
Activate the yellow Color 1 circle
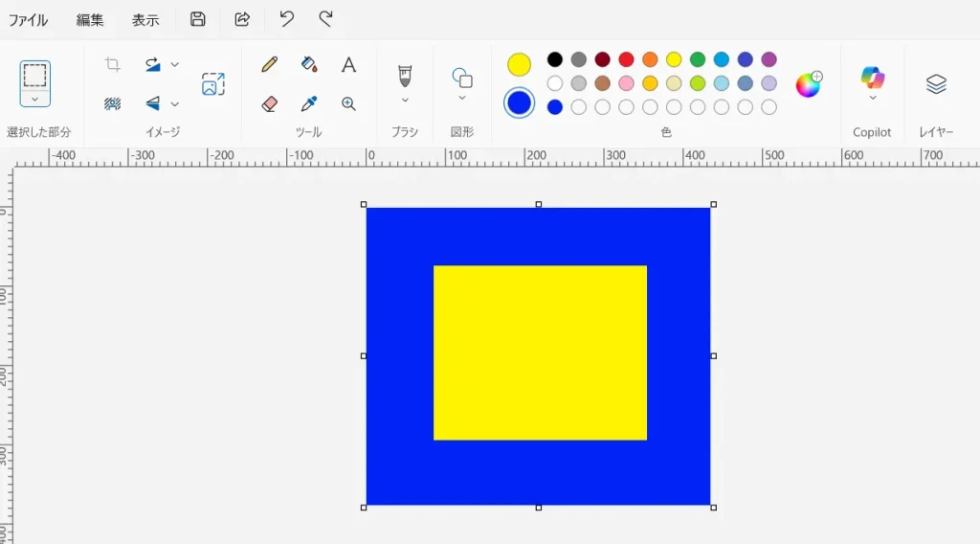click(519, 65)
